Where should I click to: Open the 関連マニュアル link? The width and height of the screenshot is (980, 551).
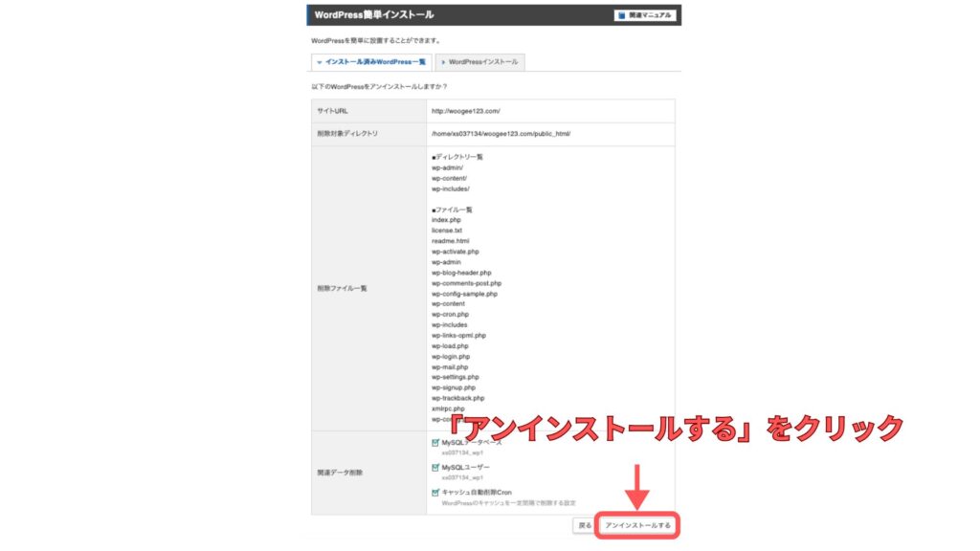point(644,15)
